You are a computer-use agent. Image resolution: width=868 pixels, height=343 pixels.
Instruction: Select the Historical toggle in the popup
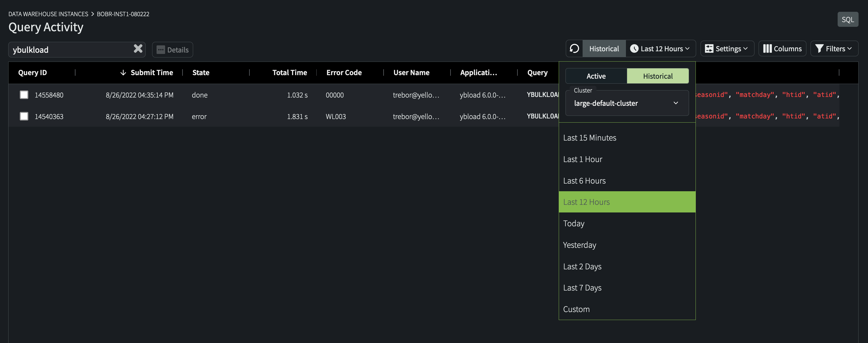point(657,76)
